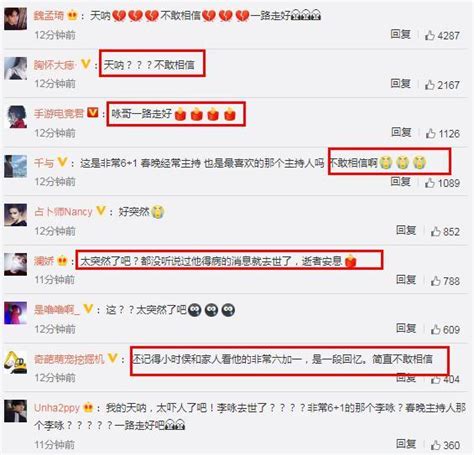
Task: Like the 占卜师Nancy comment with 852 likes
Action: pos(436,231)
